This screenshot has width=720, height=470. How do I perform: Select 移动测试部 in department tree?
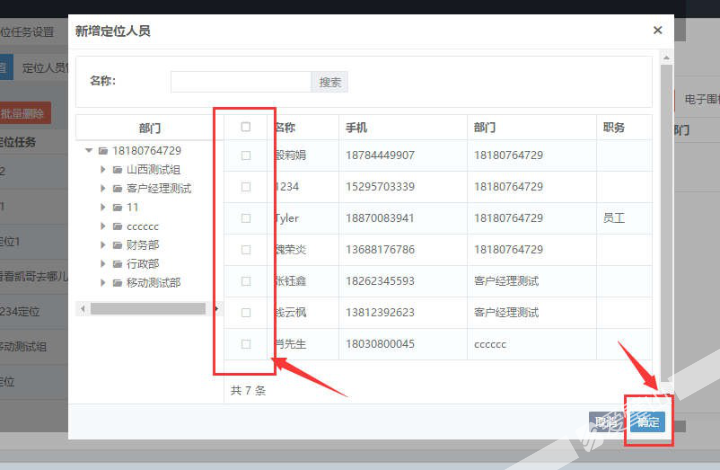click(153, 282)
